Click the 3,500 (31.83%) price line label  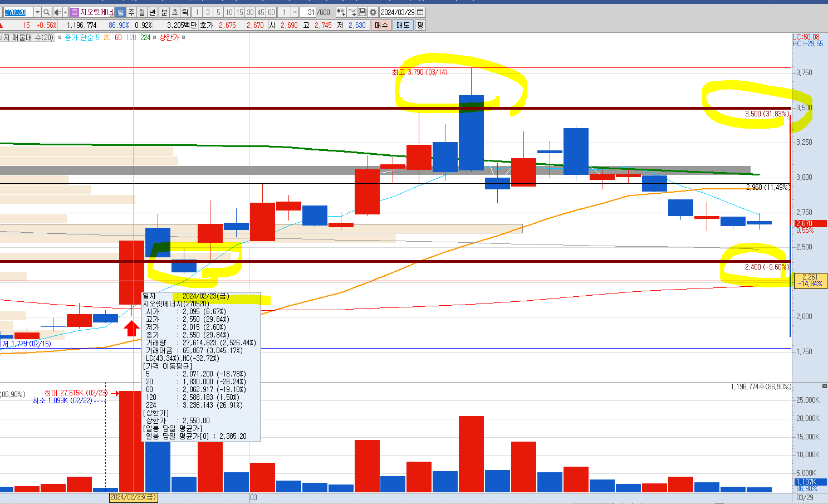click(x=767, y=114)
